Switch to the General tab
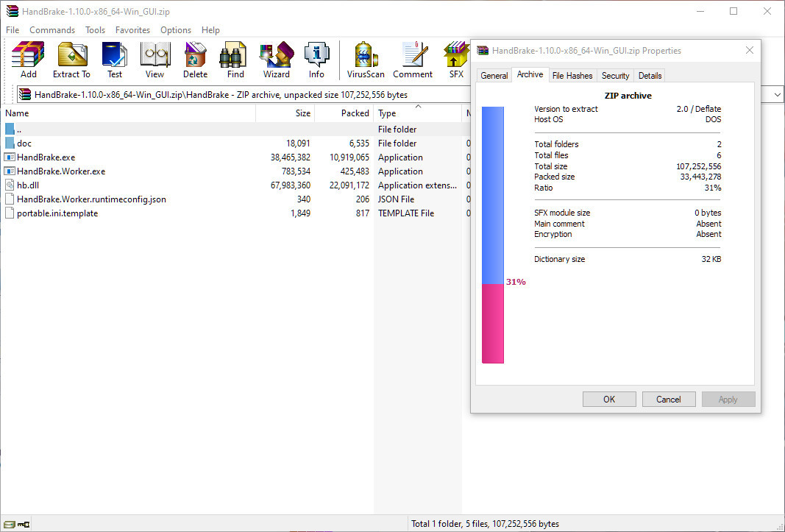Image resolution: width=785 pixels, height=532 pixels. coord(494,76)
